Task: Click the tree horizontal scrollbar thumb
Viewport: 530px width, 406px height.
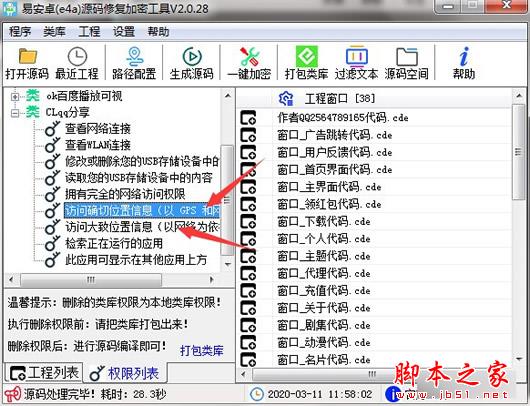Action: pos(91,280)
